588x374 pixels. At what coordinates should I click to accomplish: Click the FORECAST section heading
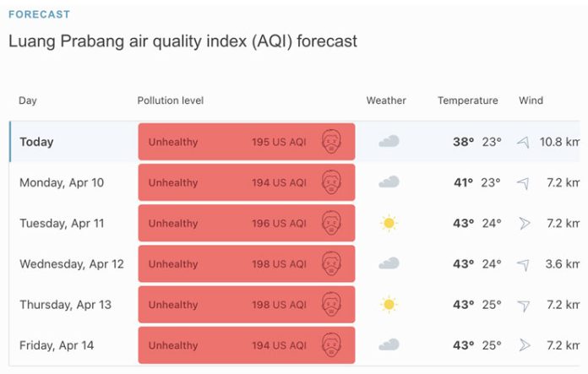[40, 14]
